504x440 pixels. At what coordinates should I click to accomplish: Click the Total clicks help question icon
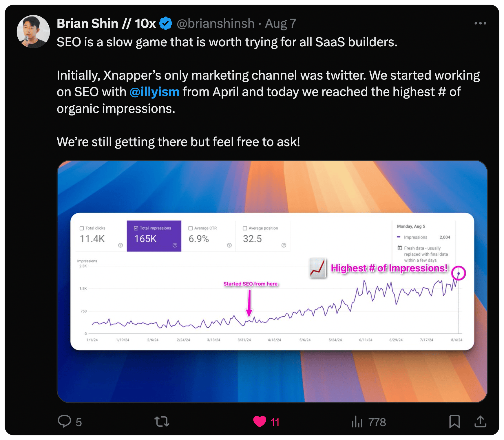click(x=120, y=245)
